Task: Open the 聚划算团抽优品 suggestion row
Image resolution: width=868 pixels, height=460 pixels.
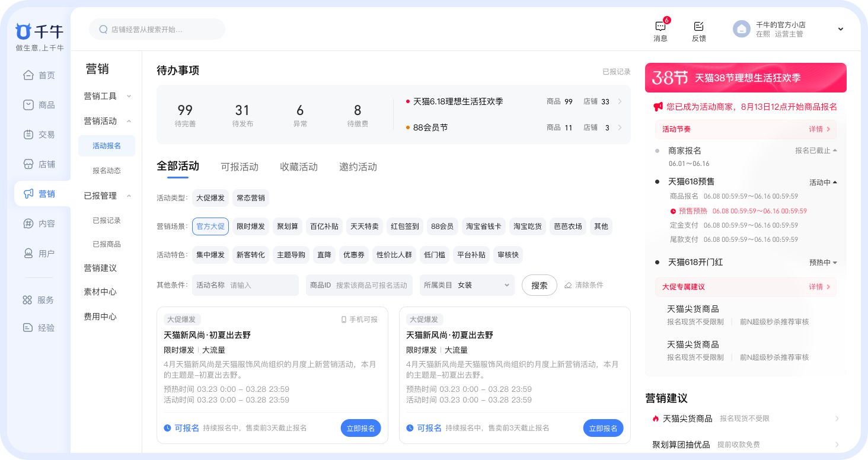Action: pyautogui.click(x=746, y=444)
